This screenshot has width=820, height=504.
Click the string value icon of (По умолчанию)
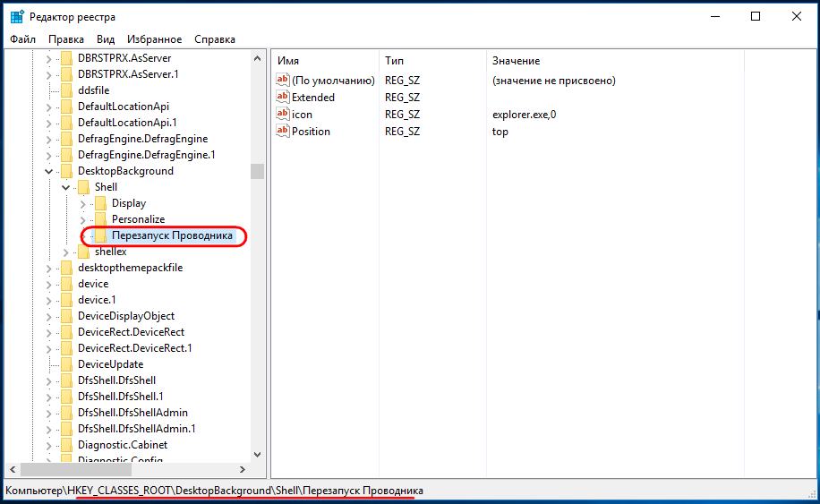tap(283, 80)
